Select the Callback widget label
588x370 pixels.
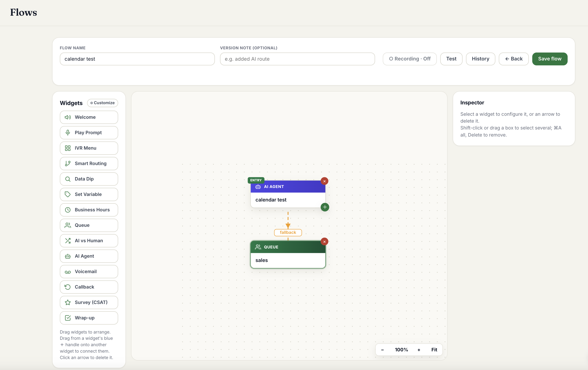tap(84, 287)
